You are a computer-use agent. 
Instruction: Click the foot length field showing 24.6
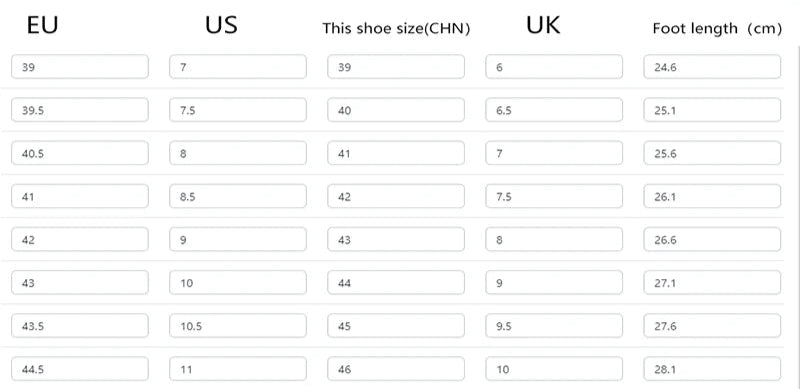(x=712, y=67)
